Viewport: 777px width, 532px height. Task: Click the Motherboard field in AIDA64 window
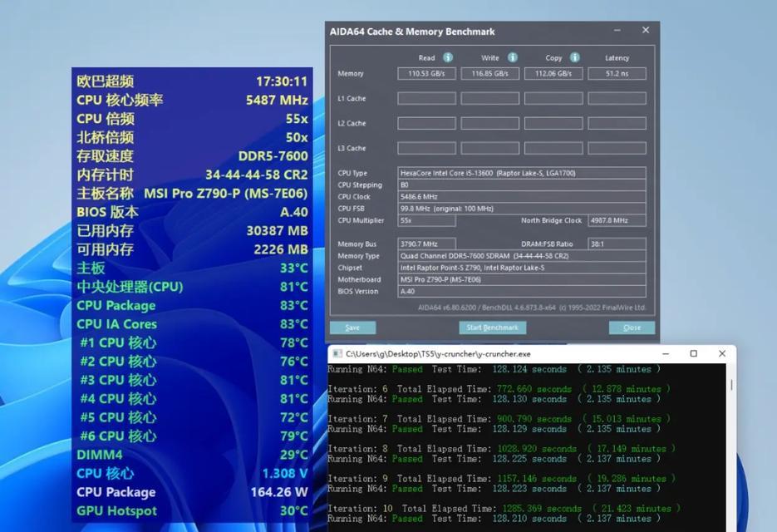(522, 279)
